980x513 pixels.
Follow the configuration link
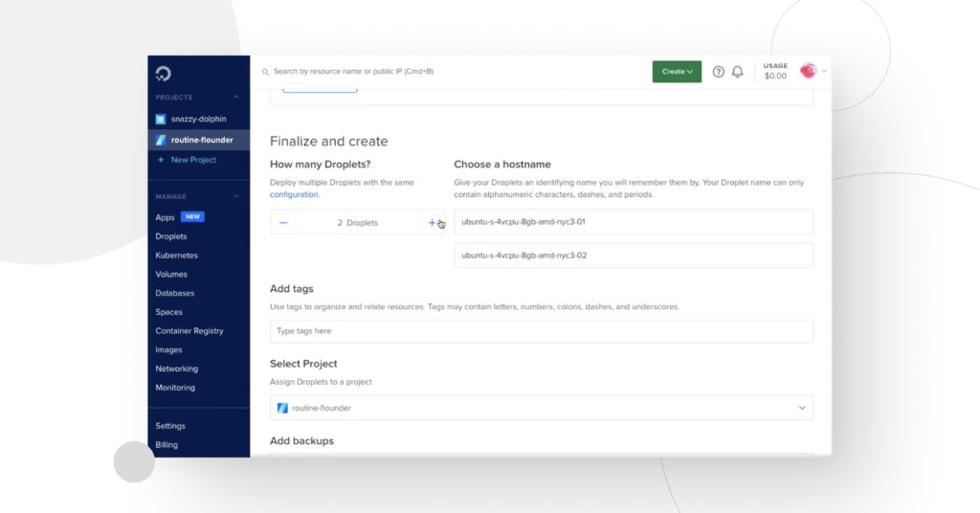point(294,194)
